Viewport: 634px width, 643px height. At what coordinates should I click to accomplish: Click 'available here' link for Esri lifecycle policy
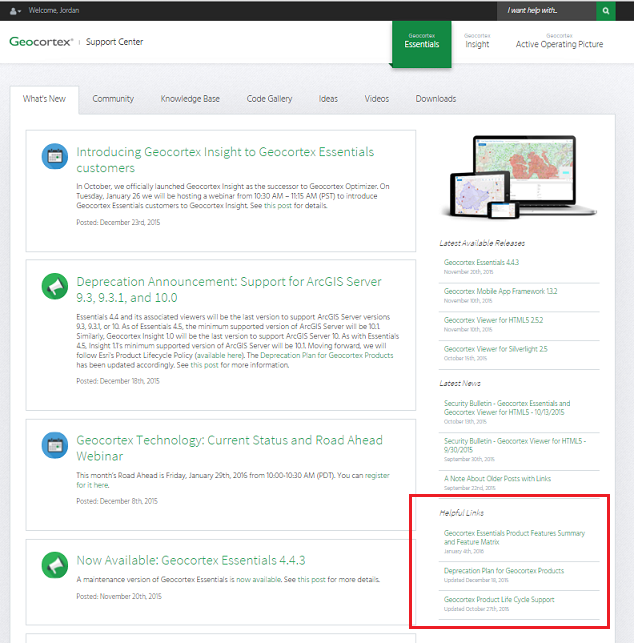(219, 355)
